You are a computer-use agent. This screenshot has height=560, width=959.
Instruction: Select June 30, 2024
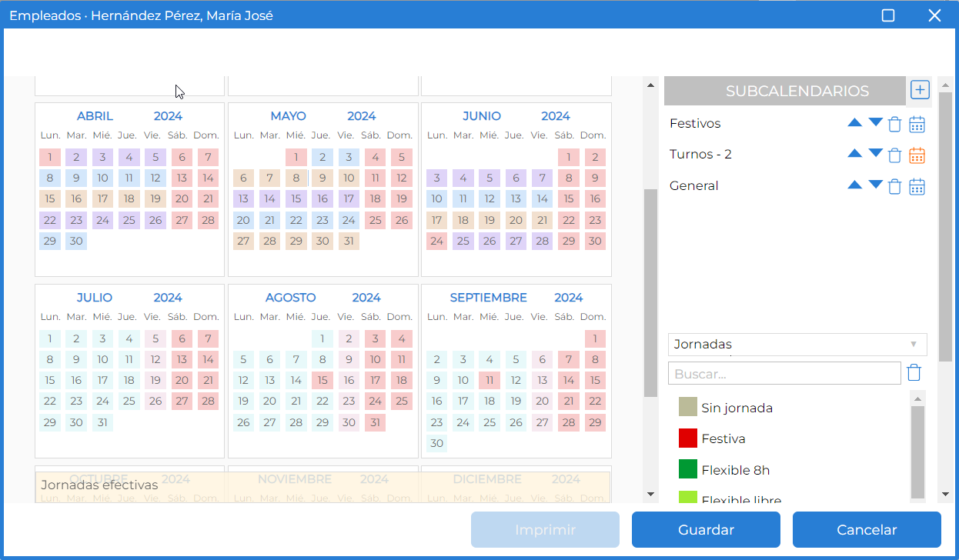pyautogui.click(x=595, y=241)
